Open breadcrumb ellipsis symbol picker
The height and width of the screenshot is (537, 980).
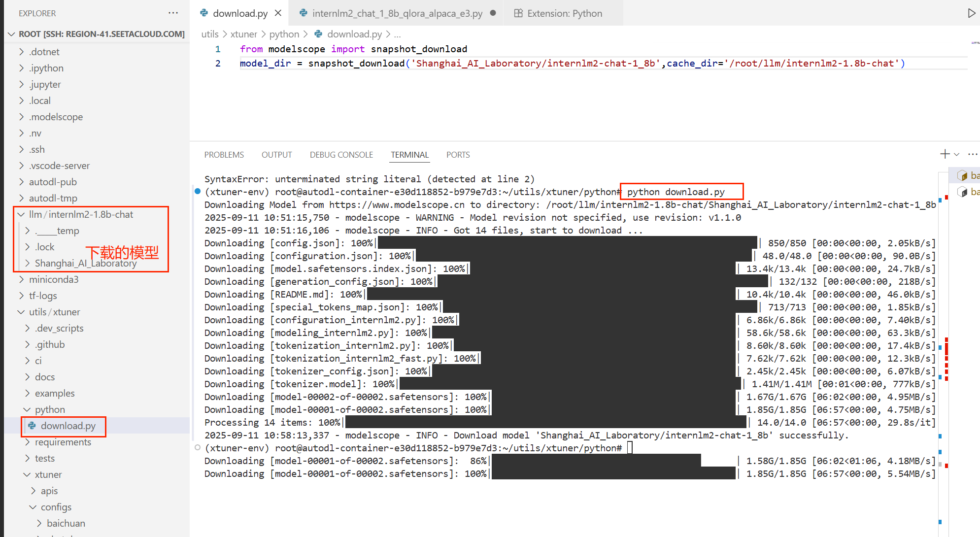click(397, 34)
